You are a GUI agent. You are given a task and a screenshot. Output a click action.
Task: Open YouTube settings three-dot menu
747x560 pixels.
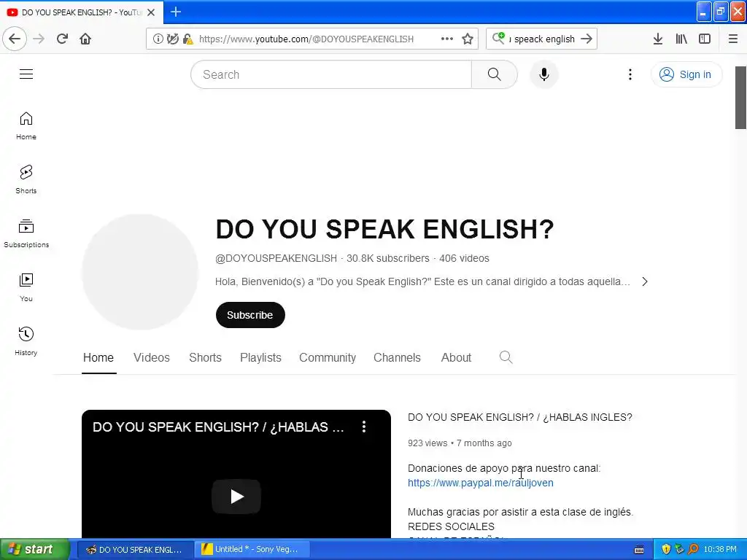pyautogui.click(x=630, y=74)
